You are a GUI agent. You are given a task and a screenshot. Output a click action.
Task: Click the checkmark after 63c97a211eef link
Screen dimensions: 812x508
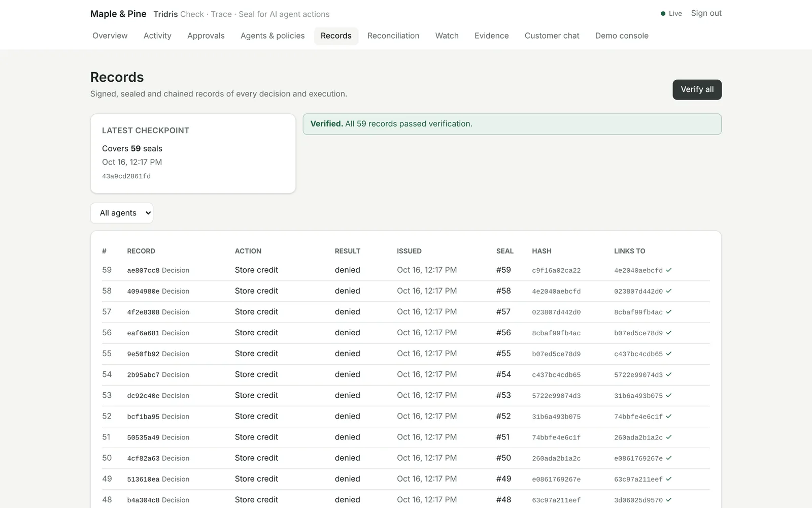coord(669,479)
